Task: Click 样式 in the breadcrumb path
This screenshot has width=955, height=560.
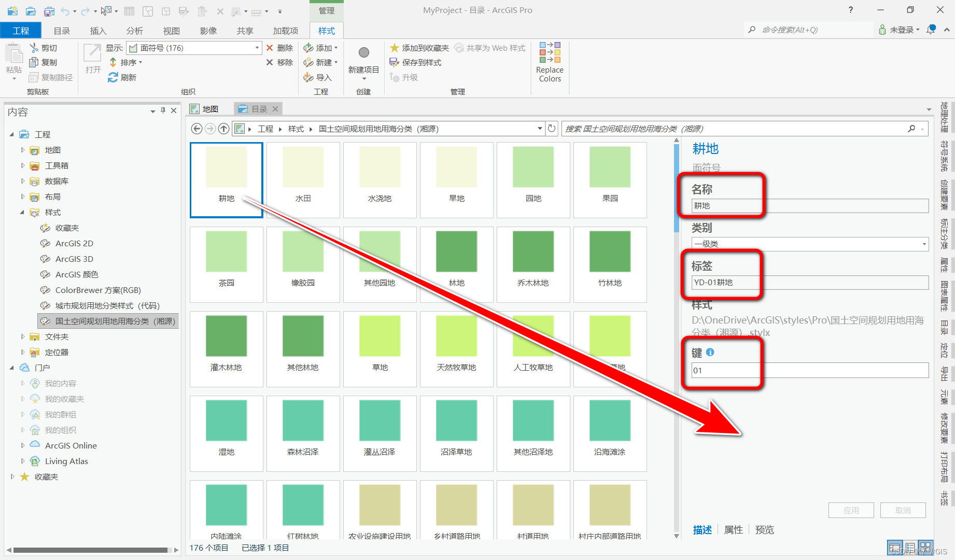Action: click(x=296, y=129)
